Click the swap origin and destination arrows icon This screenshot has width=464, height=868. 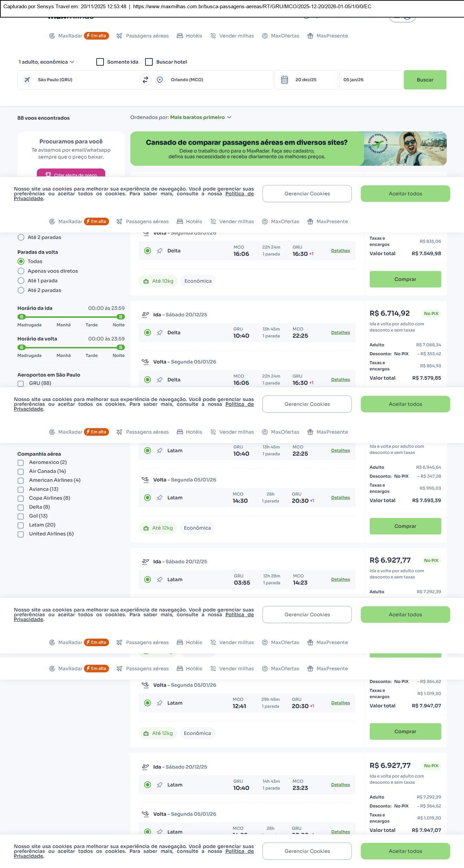point(145,80)
